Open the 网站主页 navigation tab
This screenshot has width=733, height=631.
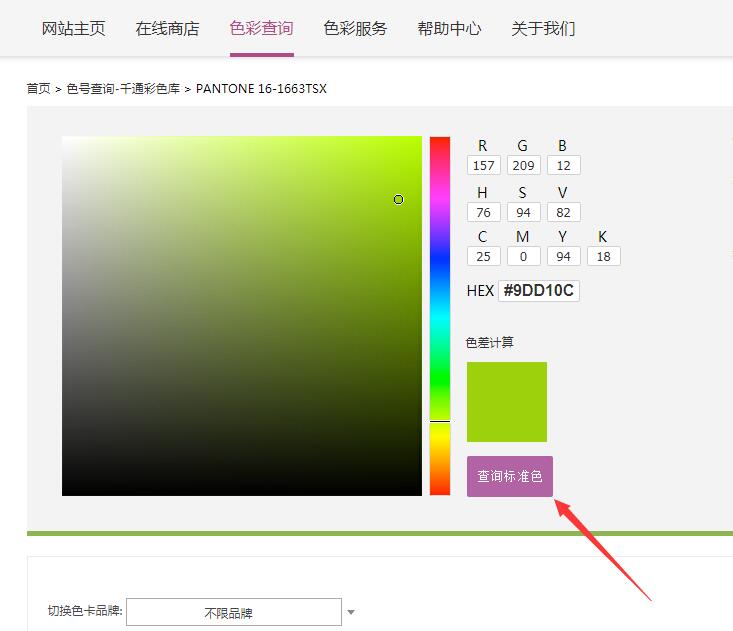pyautogui.click(x=73, y=28)
